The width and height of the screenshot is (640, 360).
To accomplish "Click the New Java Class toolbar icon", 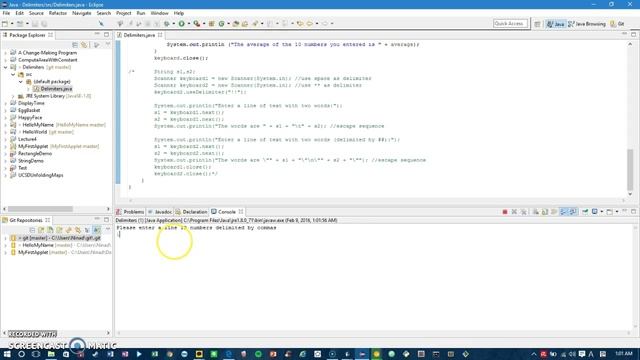I will 222,24.
